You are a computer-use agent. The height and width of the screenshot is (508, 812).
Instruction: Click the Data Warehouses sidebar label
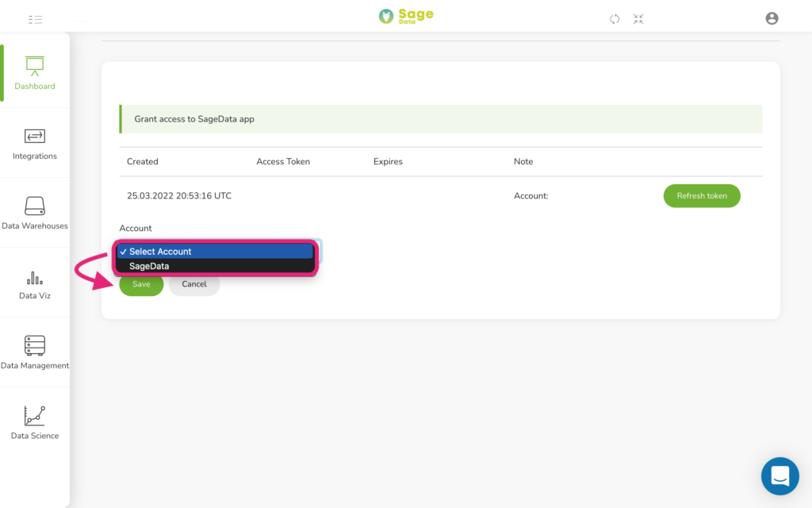tap(35, 226)
